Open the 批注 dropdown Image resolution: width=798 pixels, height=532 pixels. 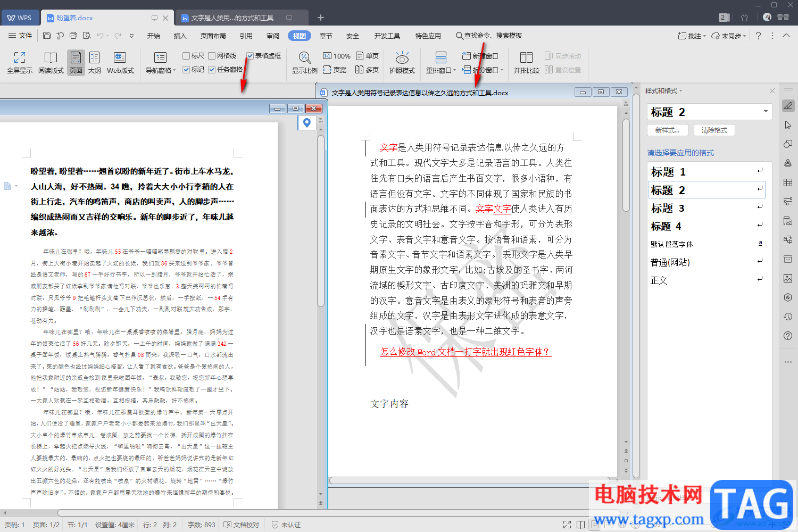[x=692, y=36]
